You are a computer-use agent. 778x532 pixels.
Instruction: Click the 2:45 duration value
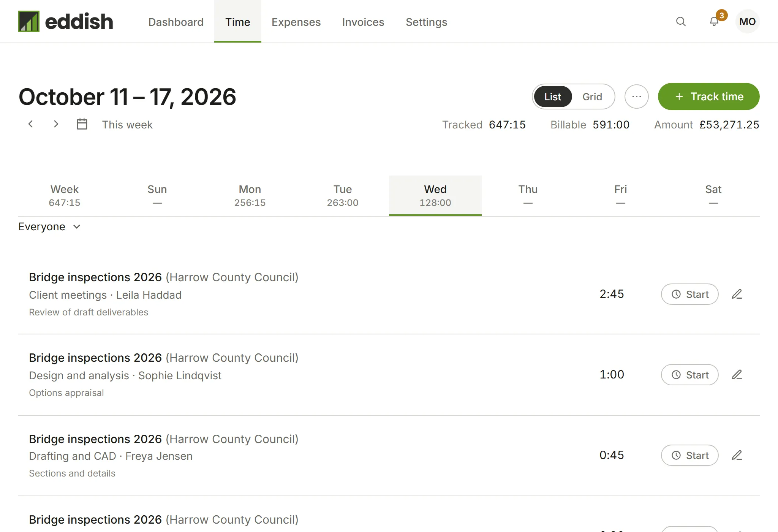pos(612,294)
